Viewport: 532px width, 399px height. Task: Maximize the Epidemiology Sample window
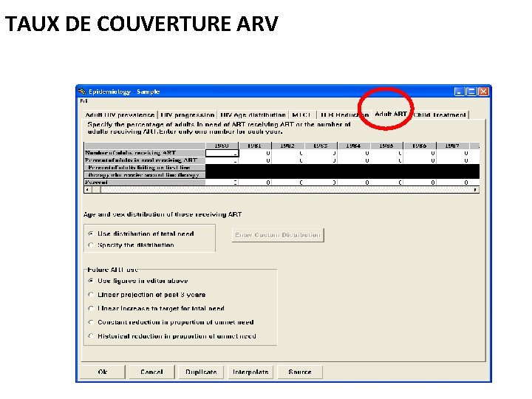click(471, 92)
